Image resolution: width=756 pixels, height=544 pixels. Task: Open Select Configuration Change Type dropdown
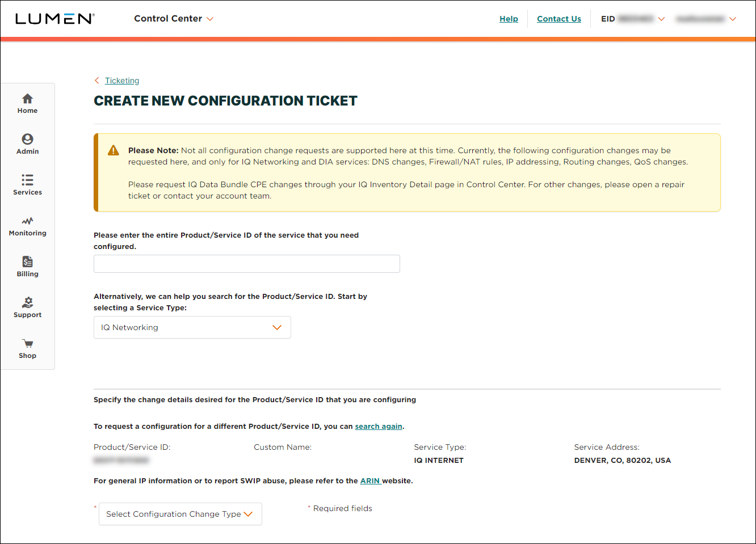click(180, 514)
